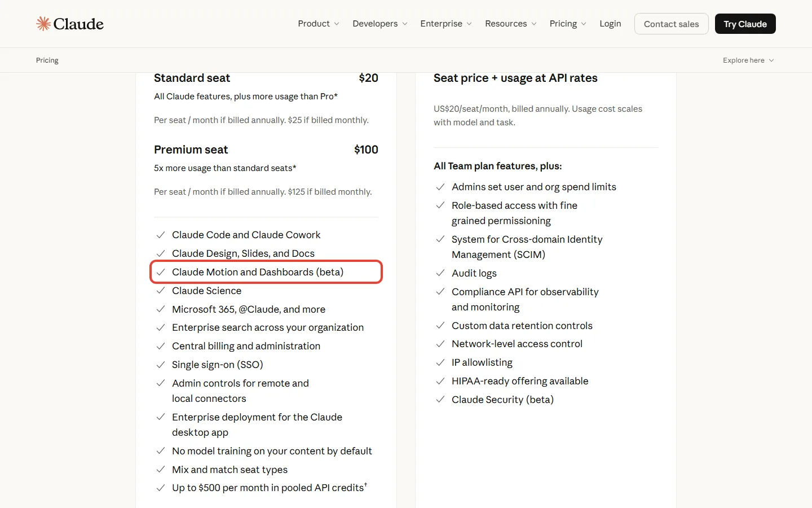The width and height of the screenshot is (812, 508).
Task: Select the Standard seat heading
Action: [x=192, y=78]
